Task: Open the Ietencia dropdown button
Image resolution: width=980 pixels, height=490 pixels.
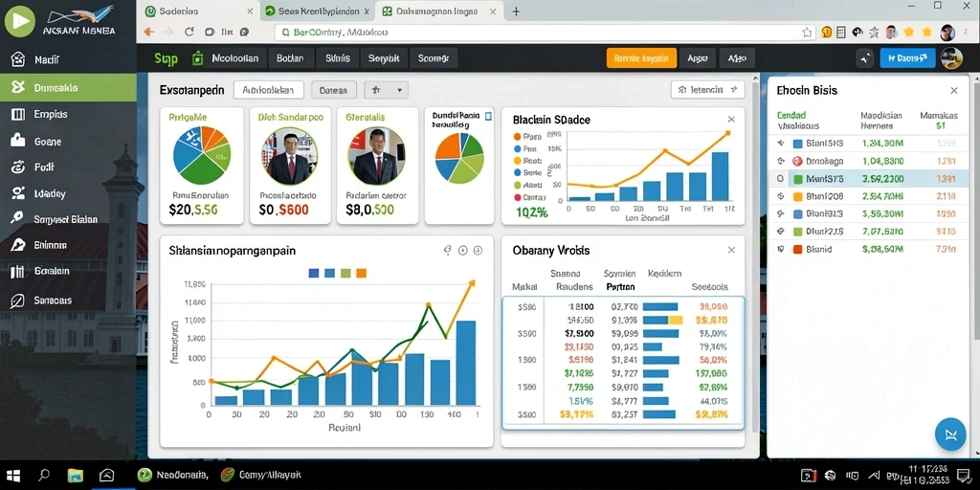Action: click(x=707, y=90)
